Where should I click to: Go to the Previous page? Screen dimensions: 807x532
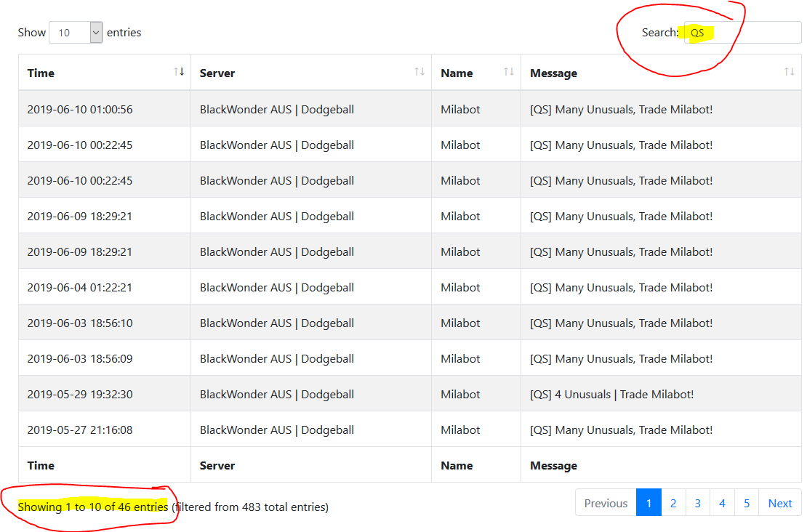pos(606,503)
